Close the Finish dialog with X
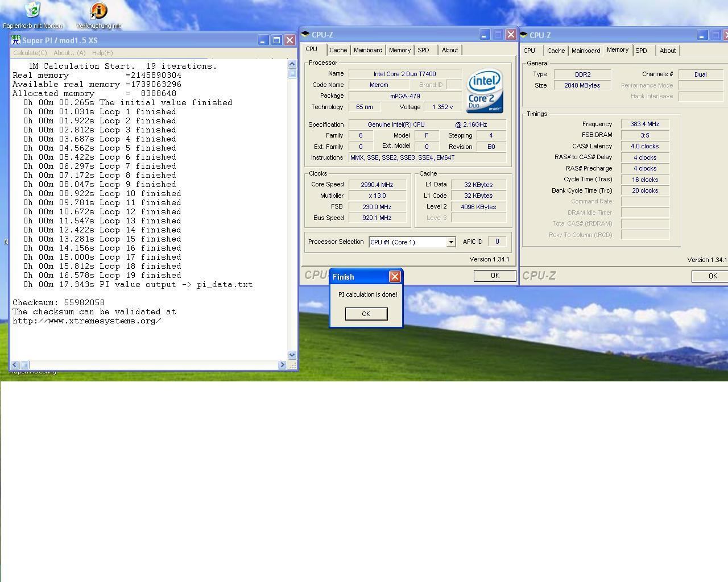The width and height of the screenshot is (728, 582). [394, 276]
